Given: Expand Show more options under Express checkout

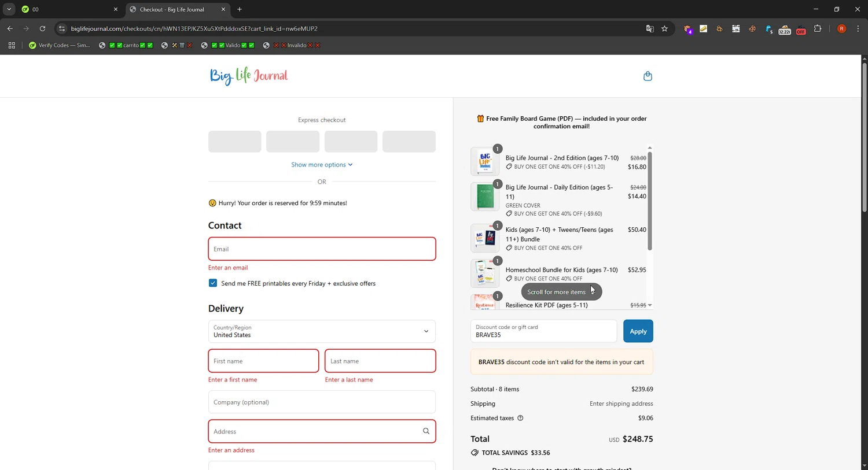Looking at the screenshot, I should (322, 165).
